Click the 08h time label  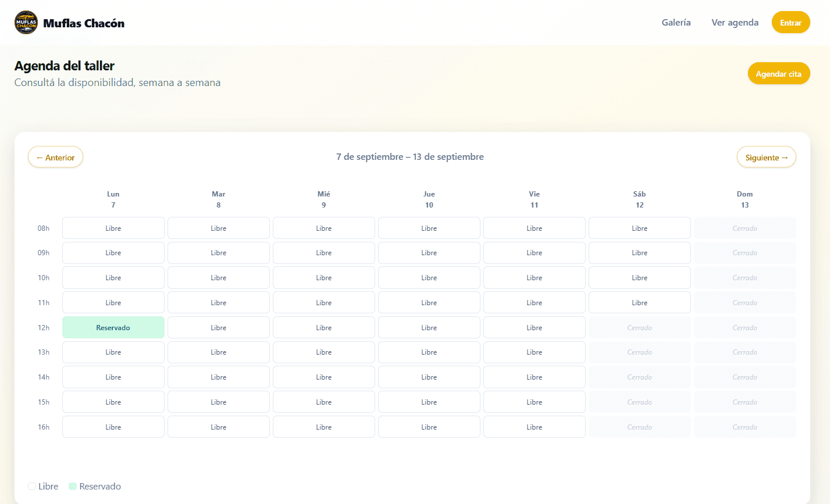[44, 228]
